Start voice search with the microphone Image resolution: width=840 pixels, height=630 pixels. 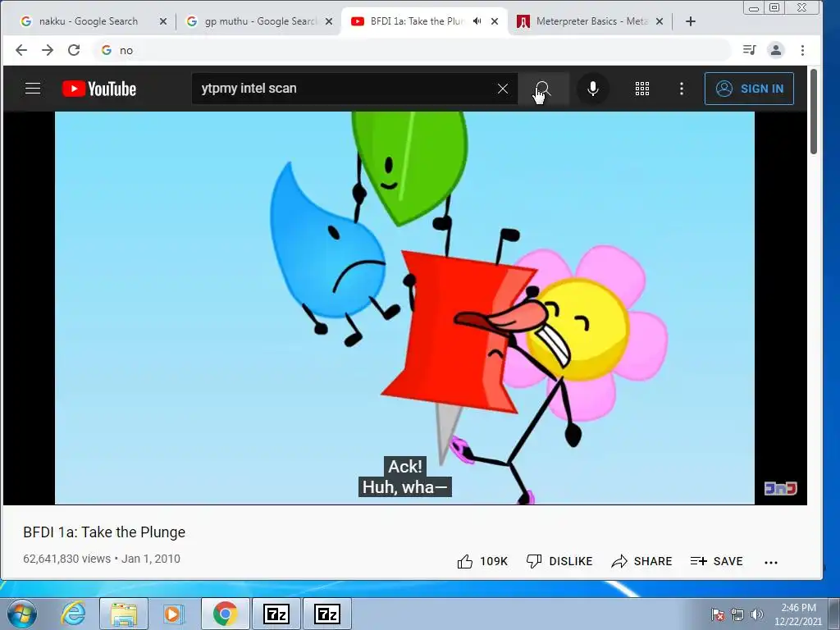point(592,89)
